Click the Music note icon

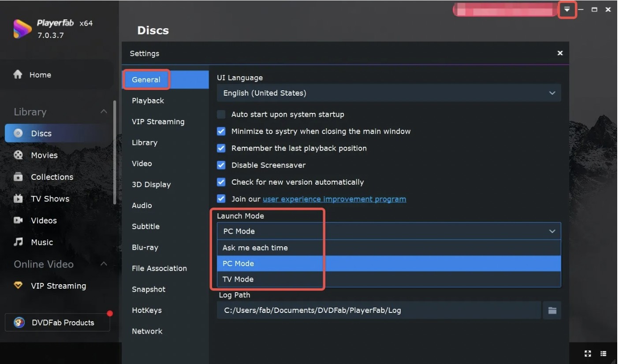[18, 242]
